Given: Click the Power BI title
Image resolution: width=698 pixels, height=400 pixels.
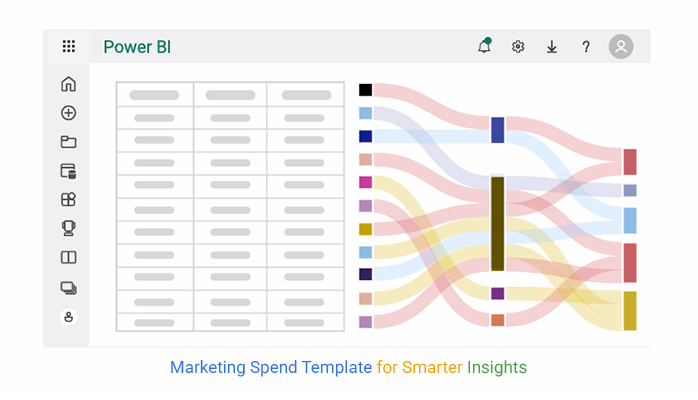Looking at the screenshot, I should pos(137,47).
